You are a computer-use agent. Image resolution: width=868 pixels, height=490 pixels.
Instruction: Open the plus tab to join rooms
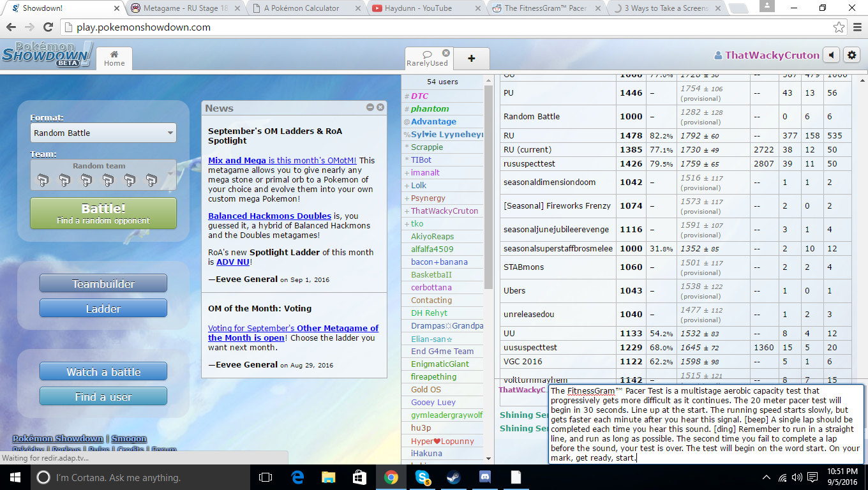pyautogui.click(x=472, y=59)
